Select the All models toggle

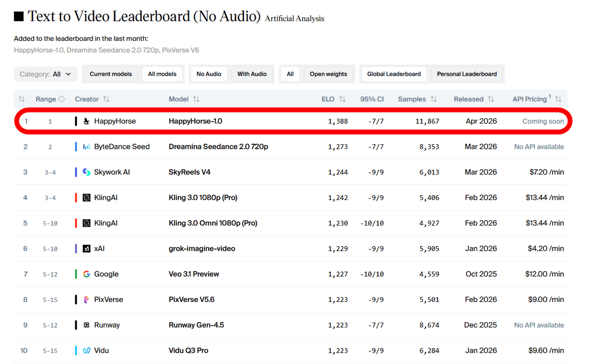[x=162, y=74]
